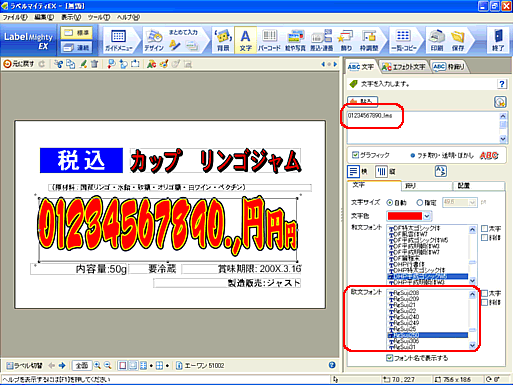Open the ヘルプ menu
This screenshot has height=385, width=513.
coord(128,17)
